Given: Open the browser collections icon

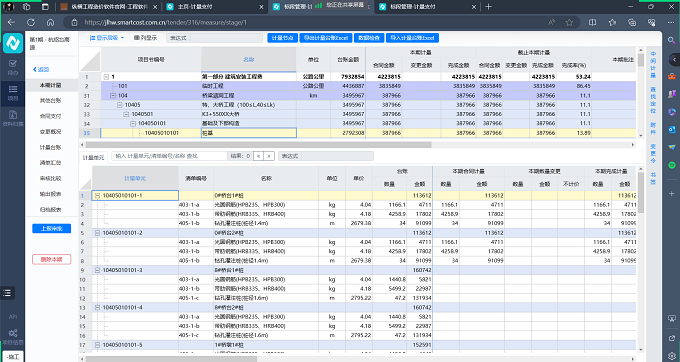Looking at the screenshot, I should tap(632, 23).
